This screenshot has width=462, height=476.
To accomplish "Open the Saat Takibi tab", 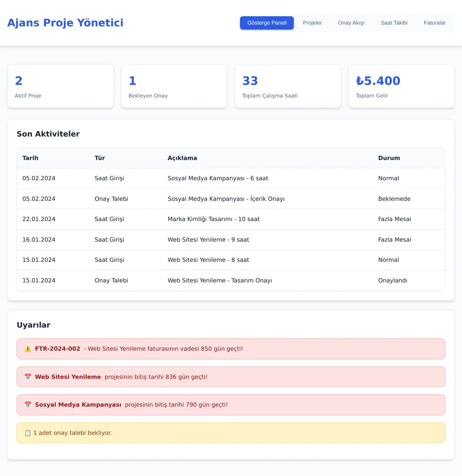I will tap(394, 23).
